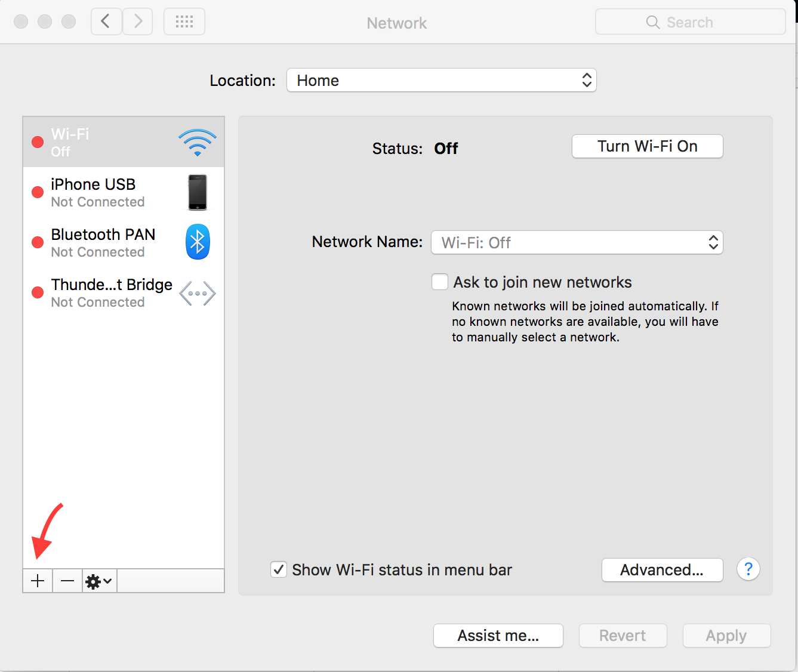This screenshot has height=672, width=798.
Task: Open the gear action menu
Action: click(x=100, y=581)
